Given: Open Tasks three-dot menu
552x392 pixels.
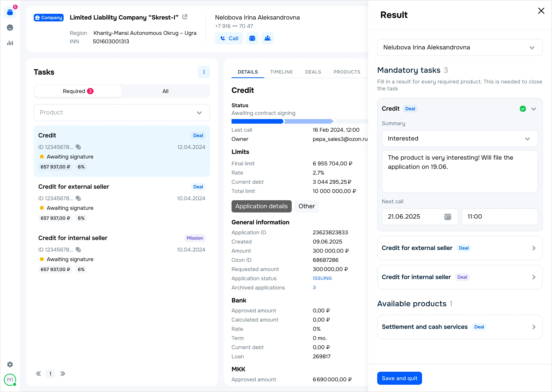Looking at the screenshot, I should (204, 72).
